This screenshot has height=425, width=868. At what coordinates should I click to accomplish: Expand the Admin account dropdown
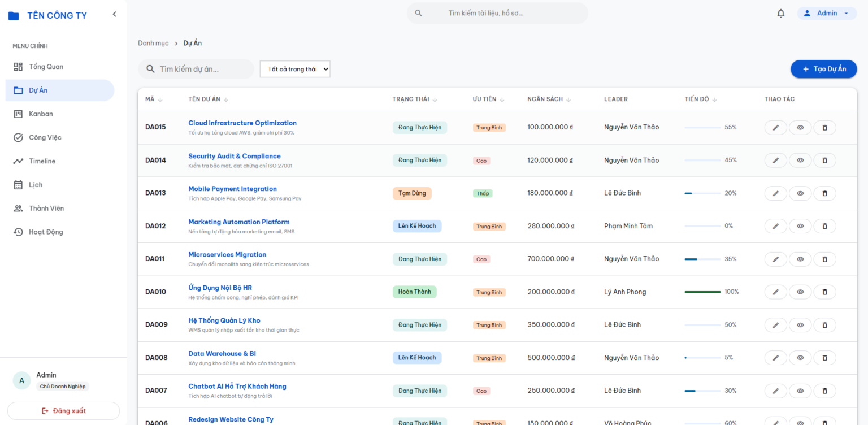click(x=827, y=13)
